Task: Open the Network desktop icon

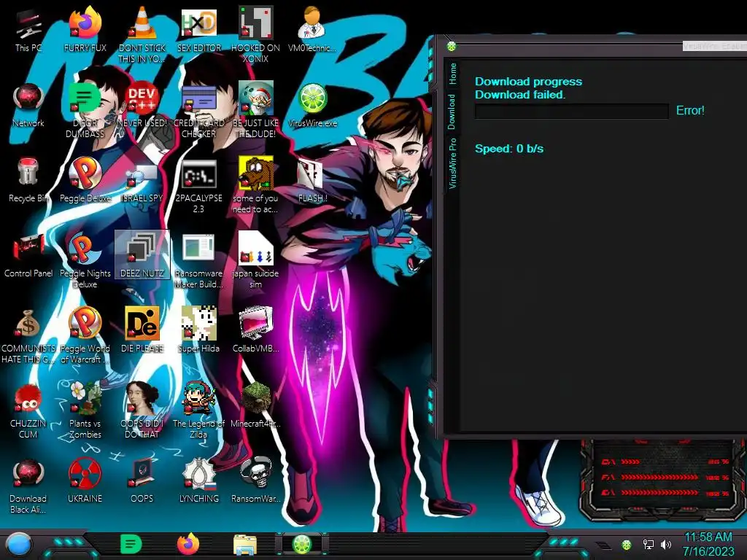Action: point(28,105)
